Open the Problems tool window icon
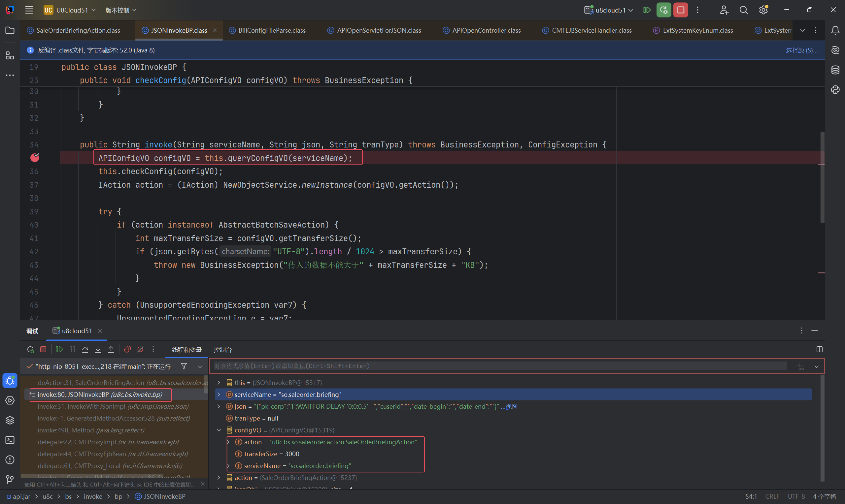The width and height of the screenshot is (845, 504). pyautogui.click(x=10, y=460)
